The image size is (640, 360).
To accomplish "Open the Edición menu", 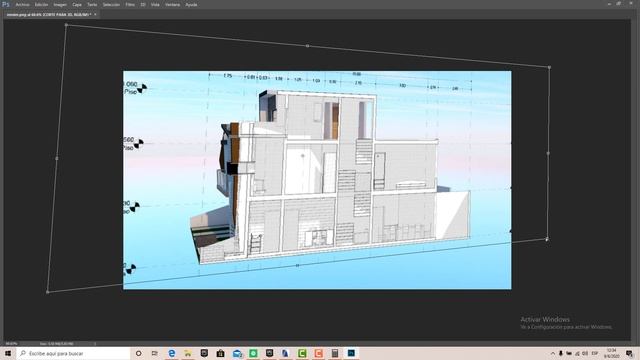I will pos(41,4).
